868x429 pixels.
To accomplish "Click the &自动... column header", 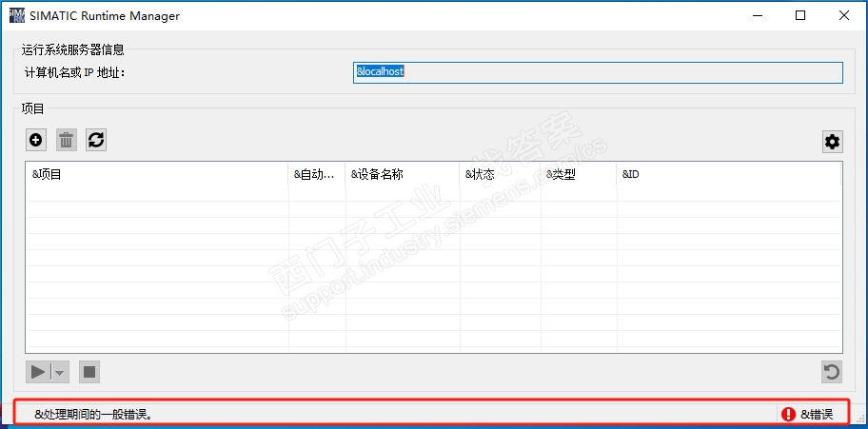I will click(x=317, y=174).
